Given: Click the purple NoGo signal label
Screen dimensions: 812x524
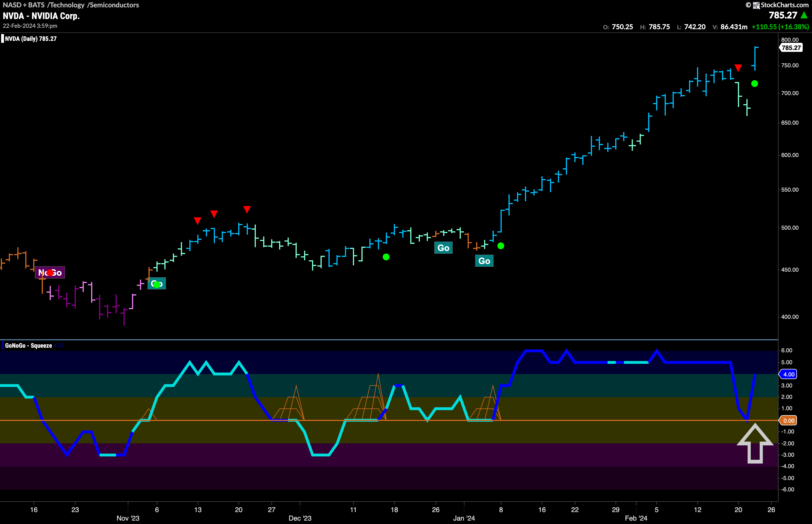Looking at the screenshot, I should coord(50,273).
